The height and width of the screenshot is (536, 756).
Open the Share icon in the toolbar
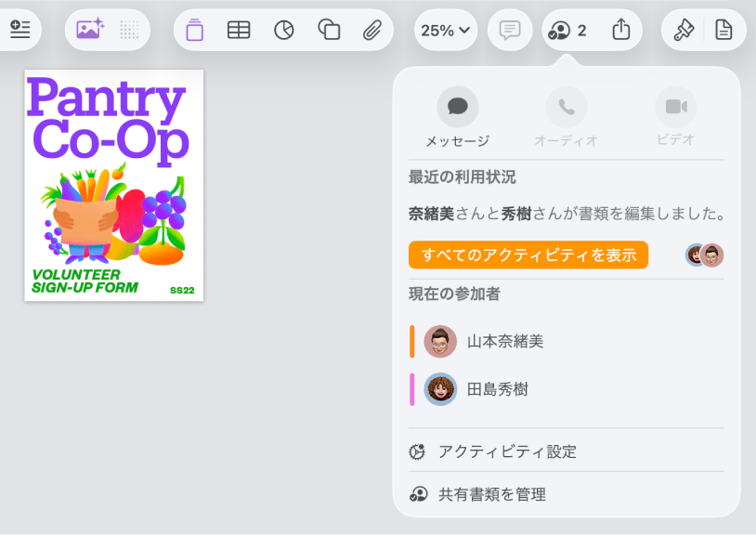click(x=621, y=30)
